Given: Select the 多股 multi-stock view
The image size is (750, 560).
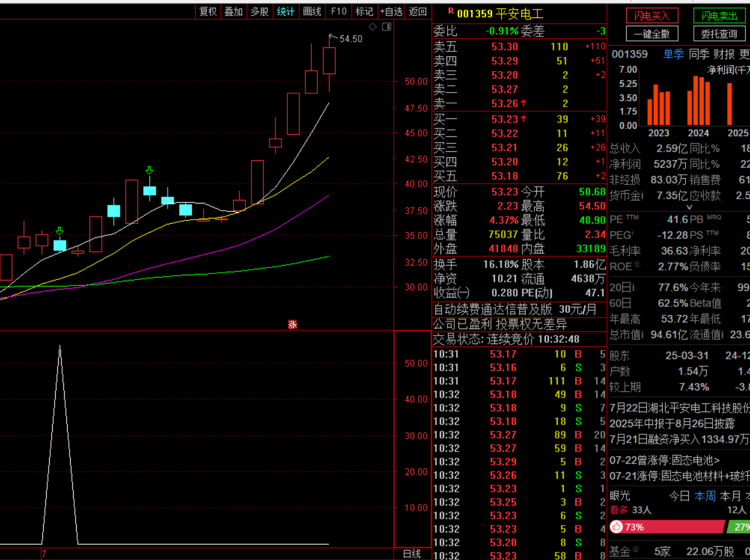Looking at the screenshot, I should click(x=259, y=11).
